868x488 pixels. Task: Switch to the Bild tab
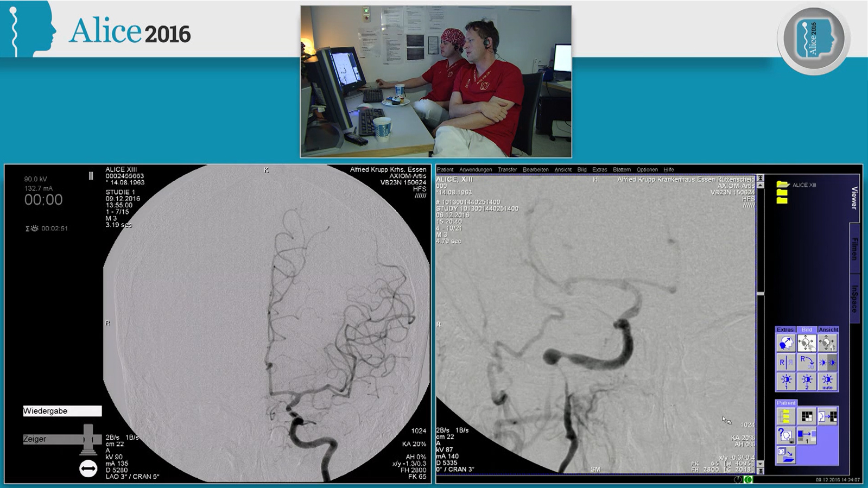pos(807,329)
